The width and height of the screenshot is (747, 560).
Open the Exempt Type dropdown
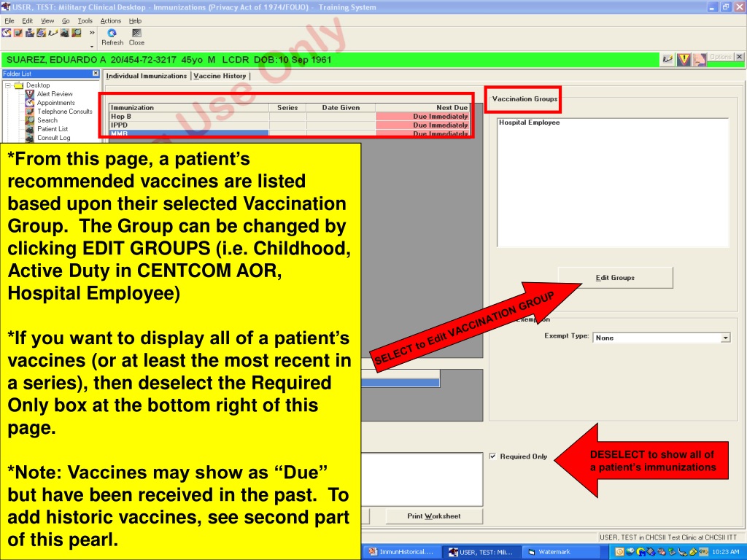(725, 338)
